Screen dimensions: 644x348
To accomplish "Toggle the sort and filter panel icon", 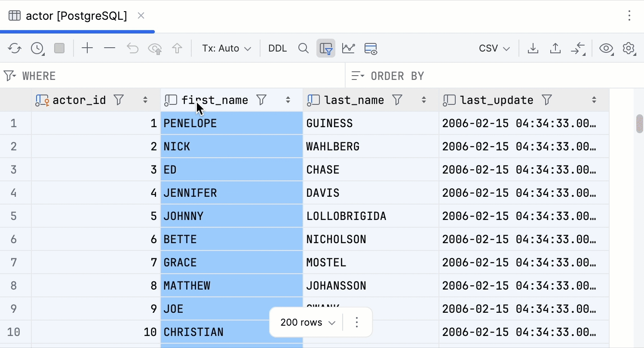I will 325,48.
